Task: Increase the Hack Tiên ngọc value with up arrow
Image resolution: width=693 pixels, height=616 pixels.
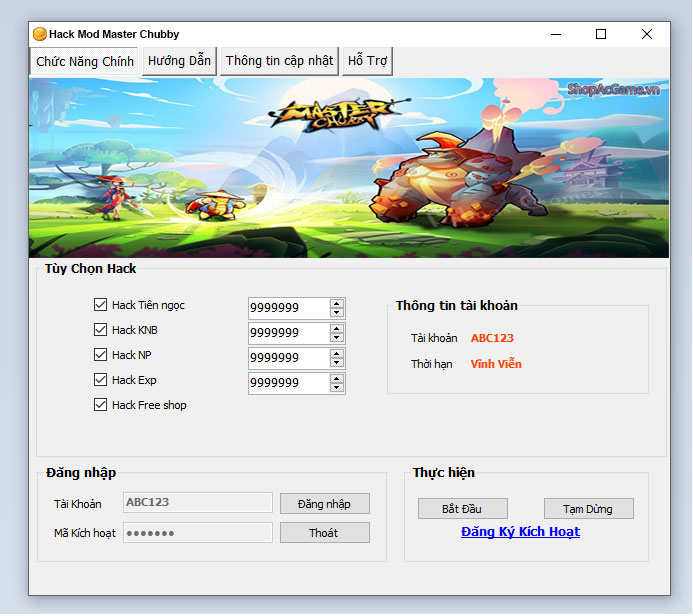Action: click(337, 304)
